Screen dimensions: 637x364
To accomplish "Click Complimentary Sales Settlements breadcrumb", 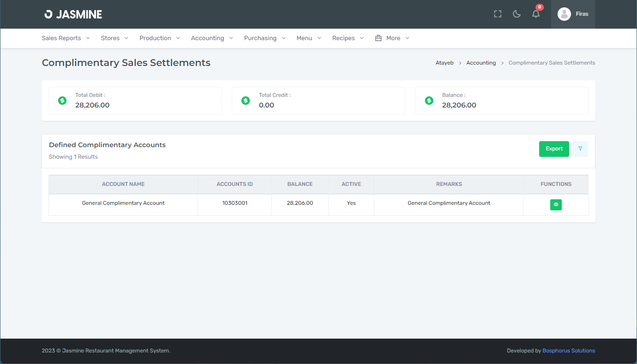I will point(552,63).
